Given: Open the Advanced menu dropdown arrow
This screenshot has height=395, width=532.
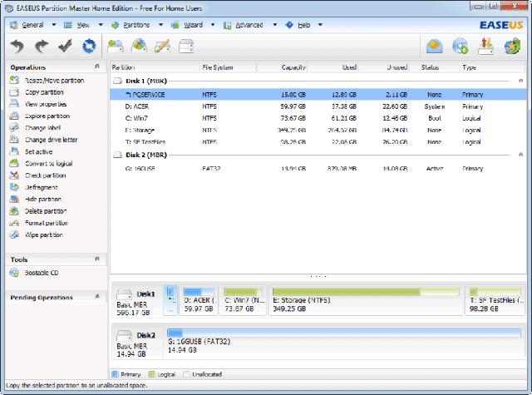Looking at the screenshot, I should 275,25.
